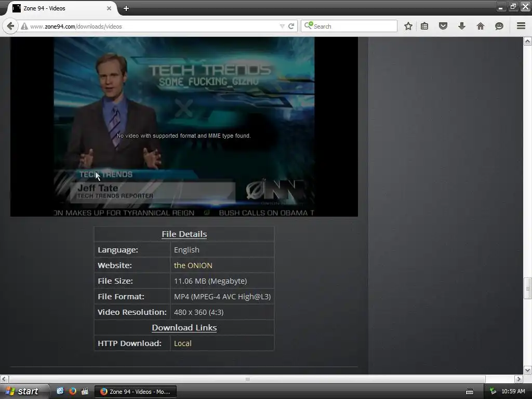This screenshot has height=399, width=532.
Task: Launch Firefox from quick launch
Action: click(72, 391)
